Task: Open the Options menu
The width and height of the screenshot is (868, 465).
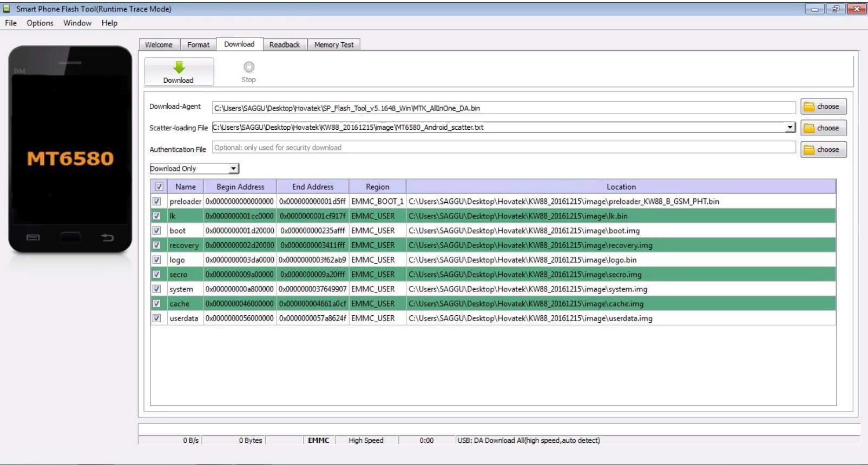Action: pos(40,23)
